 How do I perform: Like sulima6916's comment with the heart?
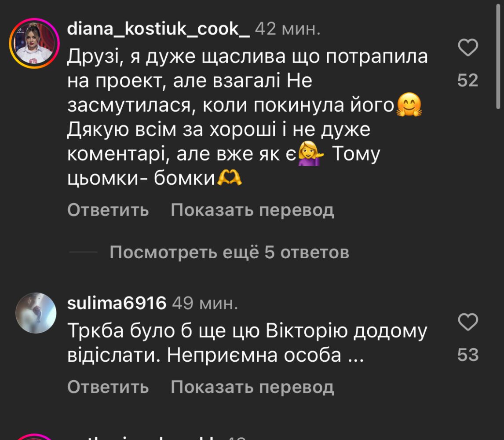pyautogui.click(x=468, y=323)
